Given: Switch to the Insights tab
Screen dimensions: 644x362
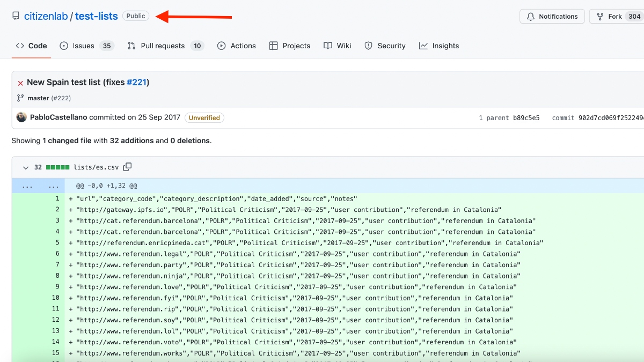Looking at the screenshot, I should pyautogui.click(x=439, y=46).
